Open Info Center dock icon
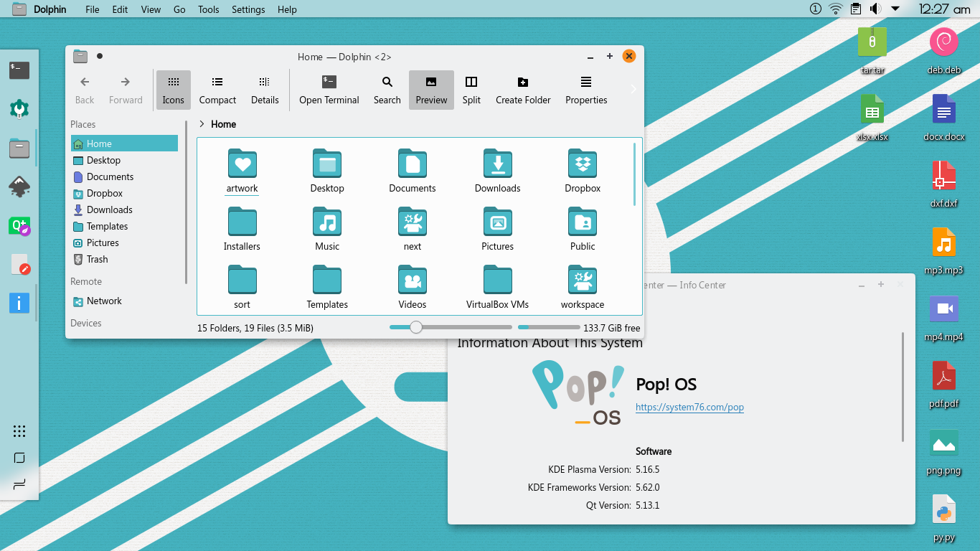 coord(19,303)
